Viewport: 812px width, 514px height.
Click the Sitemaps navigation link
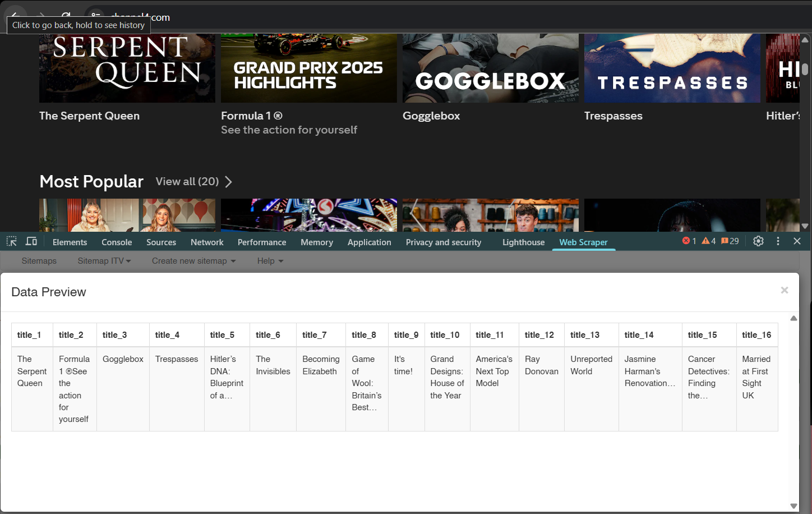39,261
